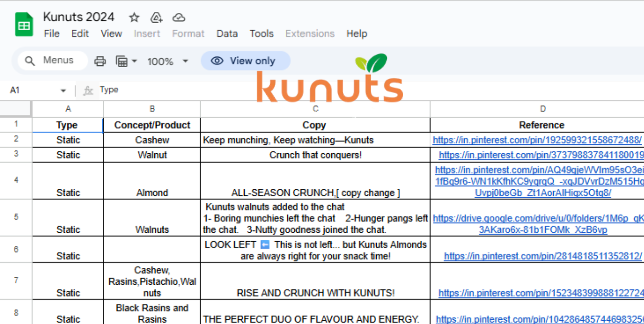Expand the 100% zoom dropdown

[x=185, y=61]
